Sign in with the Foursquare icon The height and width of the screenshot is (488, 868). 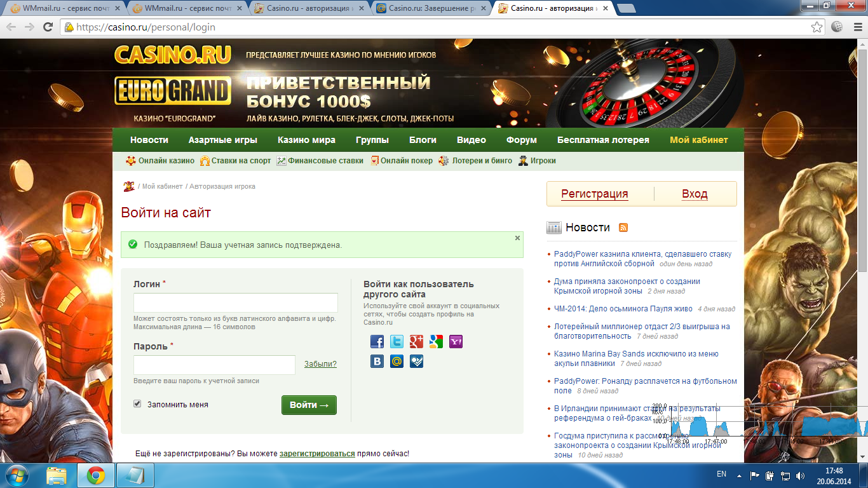pos(417,362)
